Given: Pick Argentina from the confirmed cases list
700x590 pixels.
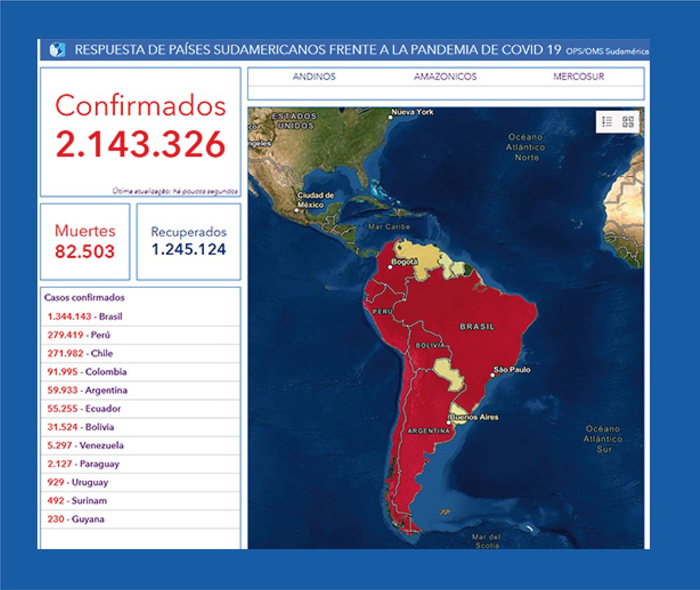Looking at the screenshot, I should tap(87, 390).
